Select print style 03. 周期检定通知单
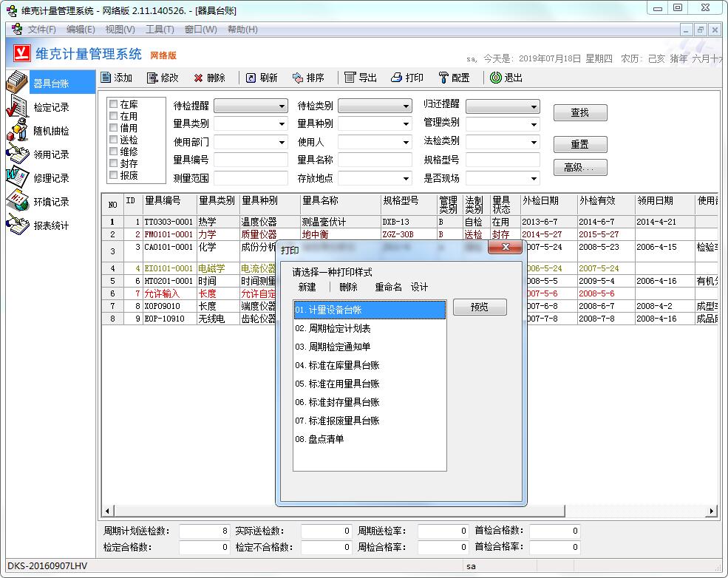This screenshot has width=728, height=578. point(370,347)
